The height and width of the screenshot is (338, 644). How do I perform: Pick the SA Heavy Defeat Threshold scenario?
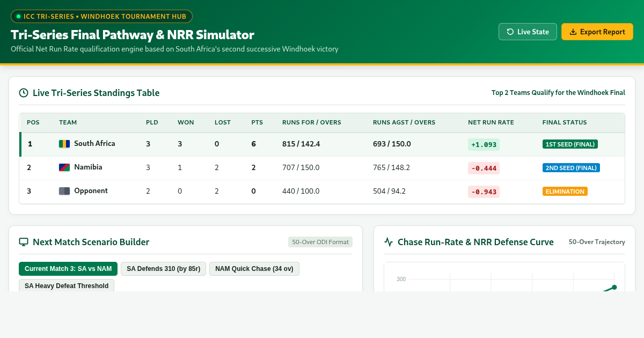click(67, 285)
